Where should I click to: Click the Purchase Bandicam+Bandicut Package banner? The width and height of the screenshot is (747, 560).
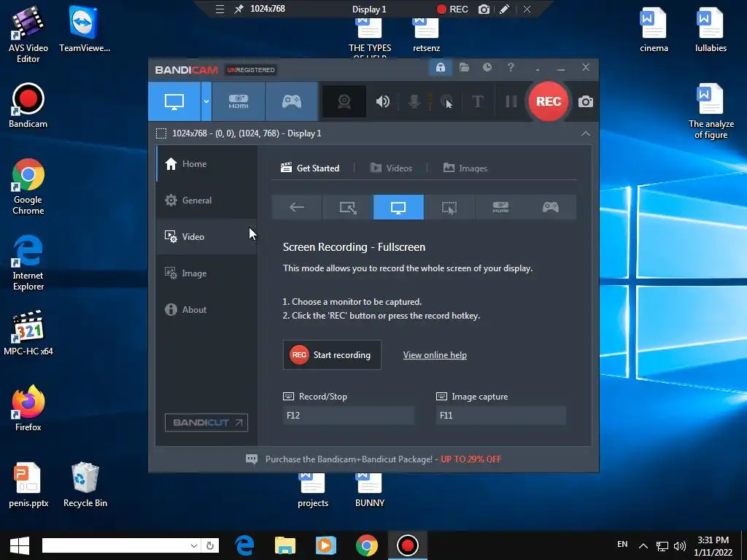(373, 459)
